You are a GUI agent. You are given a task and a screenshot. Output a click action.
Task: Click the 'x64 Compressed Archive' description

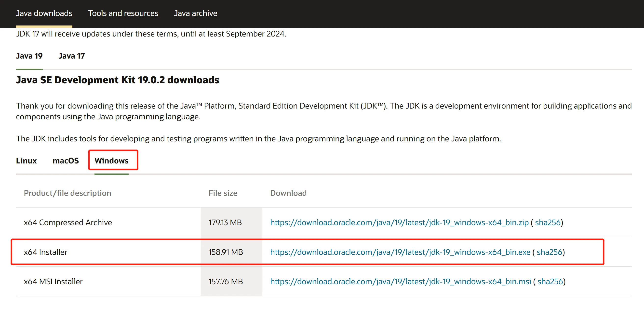68,223
